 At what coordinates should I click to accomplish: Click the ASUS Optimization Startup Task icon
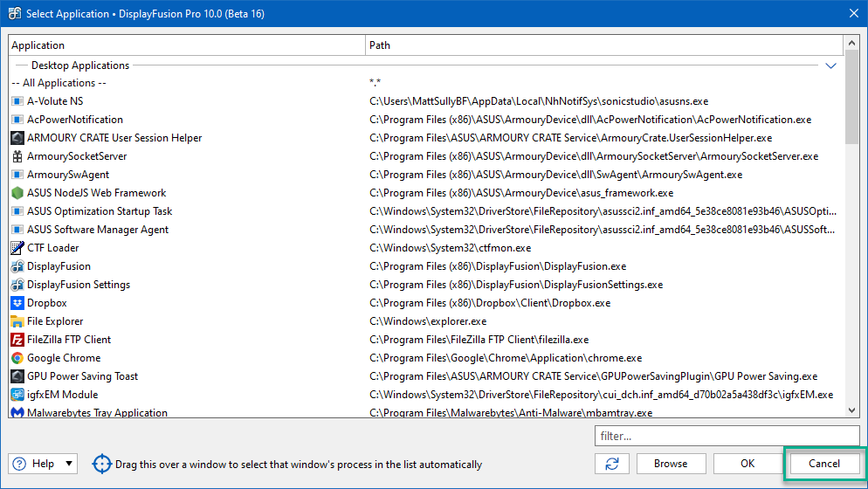click(17, 211)
